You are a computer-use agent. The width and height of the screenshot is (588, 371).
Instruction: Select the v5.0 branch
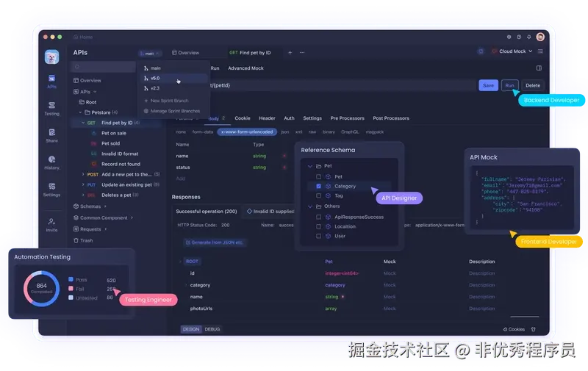point(175,79)
